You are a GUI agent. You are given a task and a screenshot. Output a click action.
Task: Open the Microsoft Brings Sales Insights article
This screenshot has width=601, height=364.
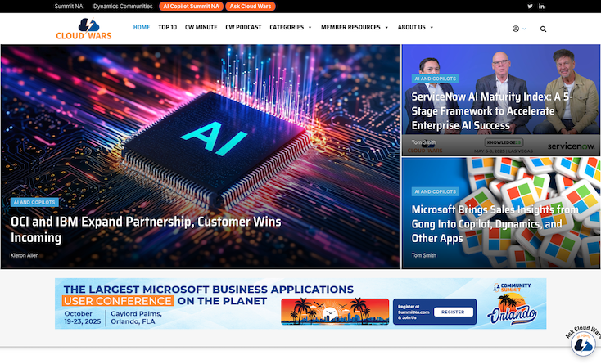[x=495, y=224]
